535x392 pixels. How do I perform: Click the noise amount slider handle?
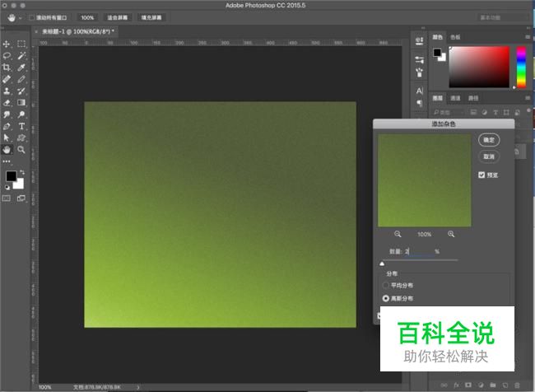pos(381,264)
